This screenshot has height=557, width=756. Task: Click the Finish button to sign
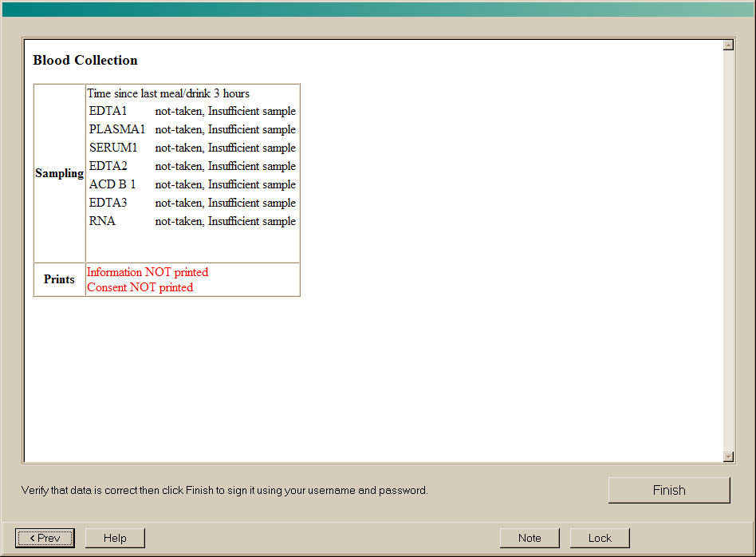668,490
